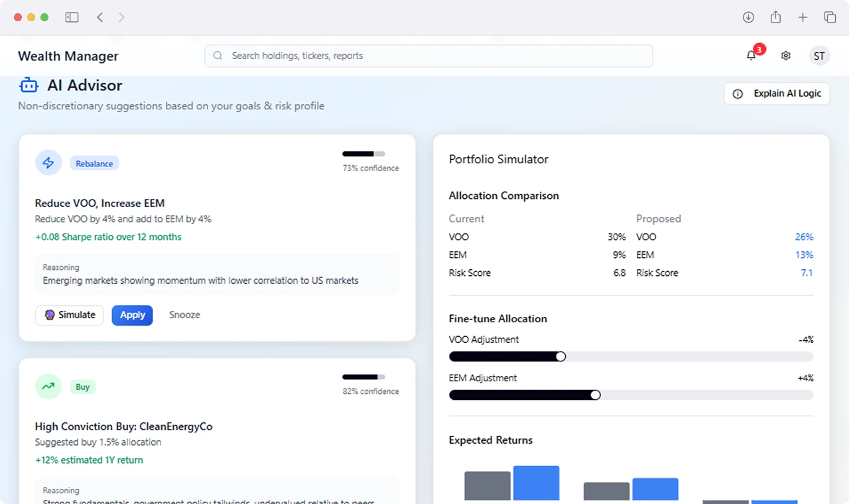Click the "Reduce VOO, Increase EEM" heading
Screen dimensions: 849x504
(99, 203)
